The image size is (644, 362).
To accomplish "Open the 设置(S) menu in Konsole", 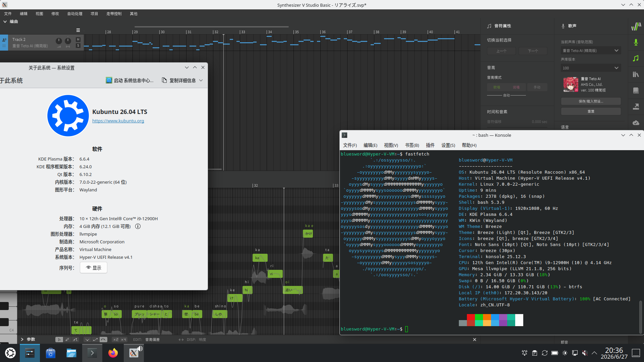I will click(x=448, y=145).
